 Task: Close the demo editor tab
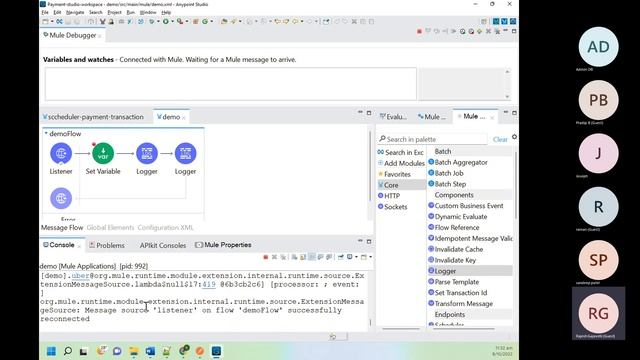click(184, 118)
